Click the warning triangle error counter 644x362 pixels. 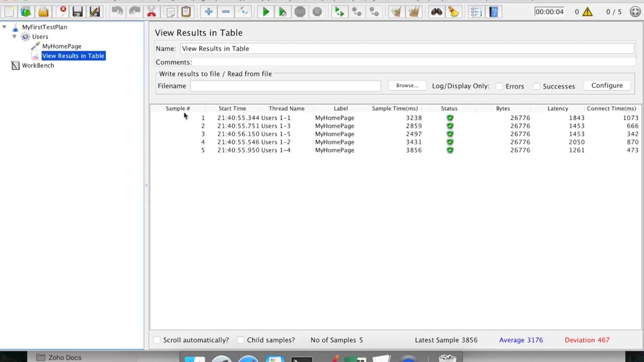tap(587, 12)
